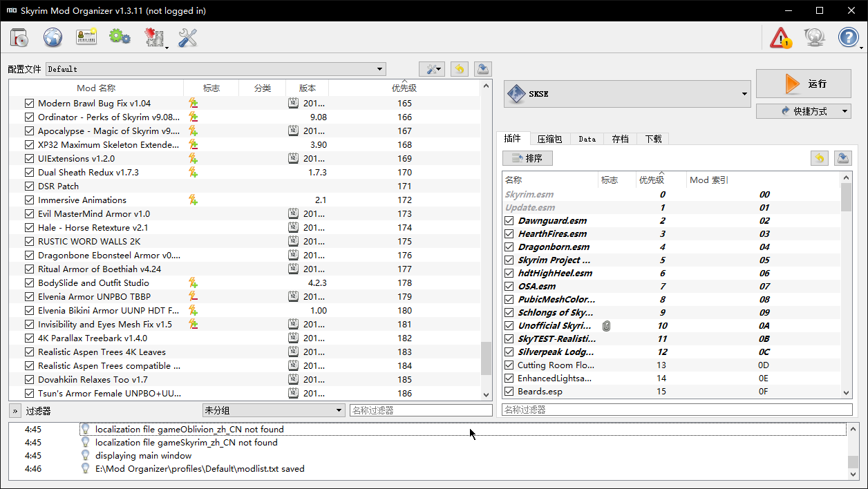Create a plugin list backup in right panel
This screenshot has width=868, height=489.
843,158
